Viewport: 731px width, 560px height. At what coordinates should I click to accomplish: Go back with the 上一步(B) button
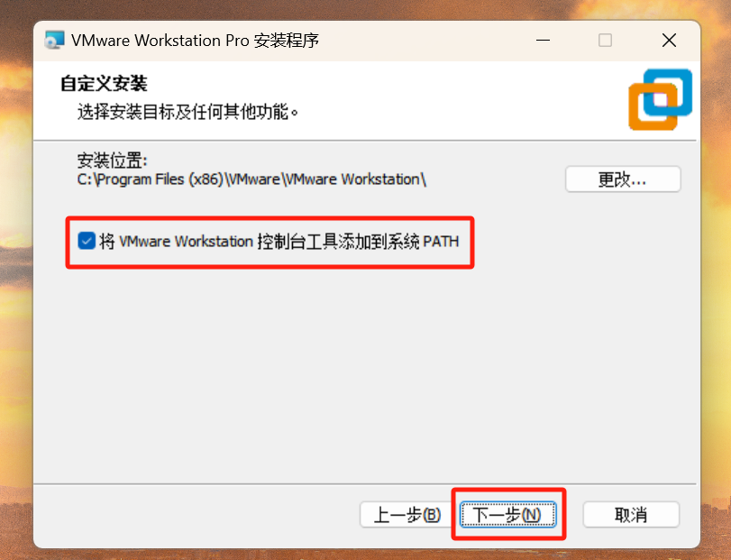click(x=407, y=515)
